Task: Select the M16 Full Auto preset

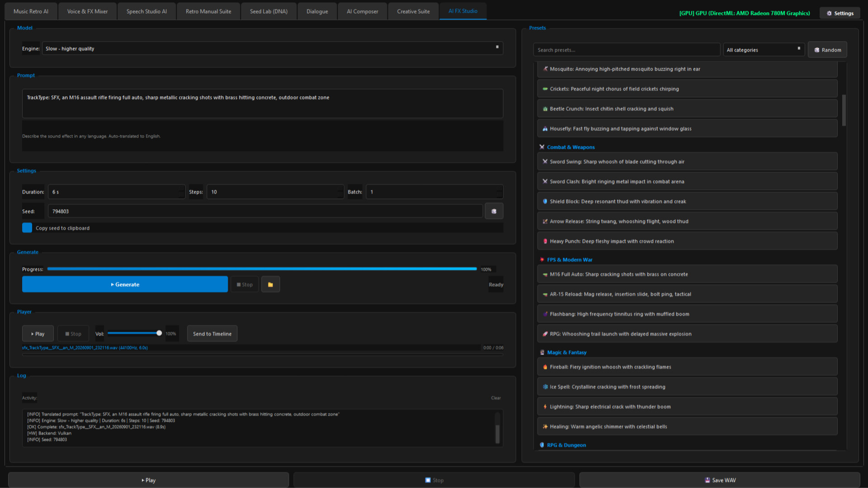Action: (687, 274)
